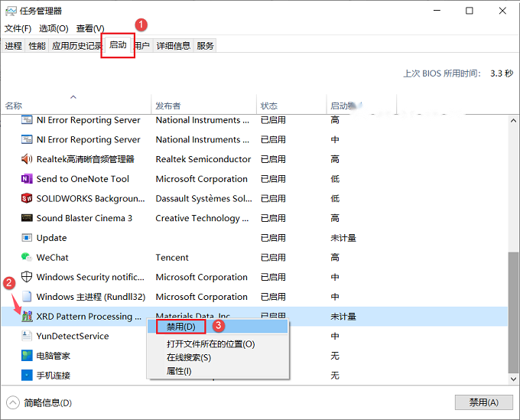Click the '电脑管家' entry text
Image resolution: width=520 pixels, height=420 pixels.
(54, 356)
